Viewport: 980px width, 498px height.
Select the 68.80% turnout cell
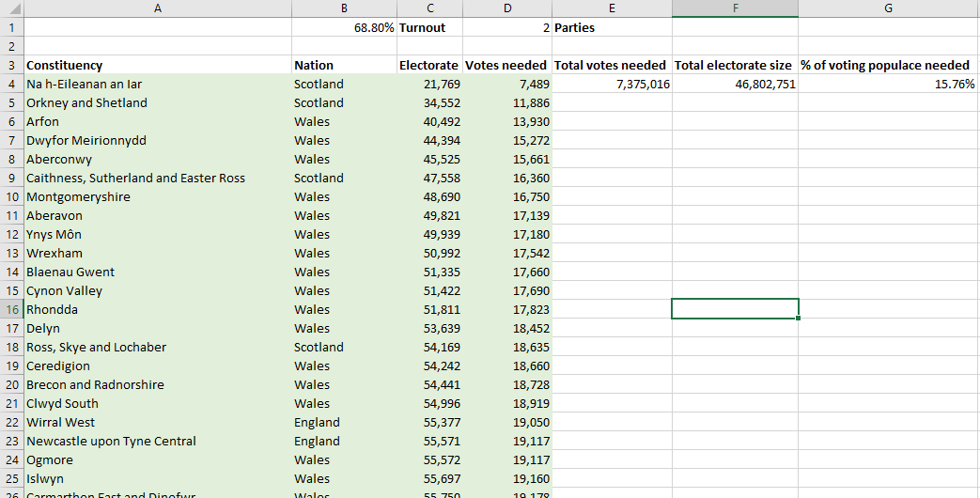click(x=344, y=27)
